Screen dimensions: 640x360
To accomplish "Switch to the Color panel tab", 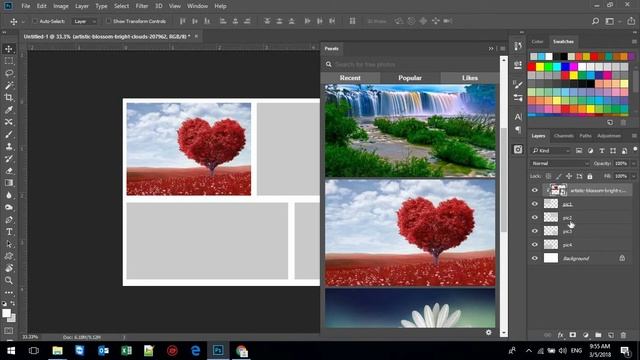I will [x=537, y=42].
